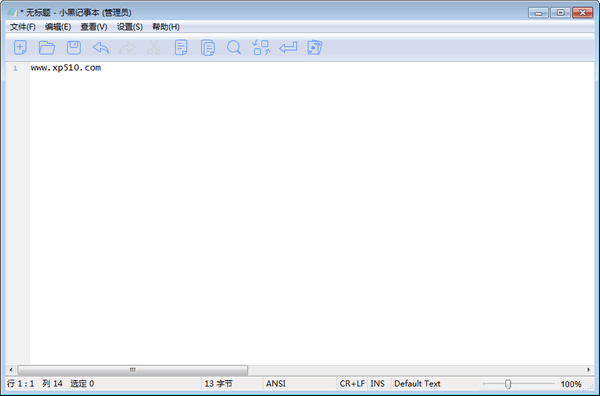Expand the 帮助(H) menu
The image size is (600, 396).
[166, 27]
